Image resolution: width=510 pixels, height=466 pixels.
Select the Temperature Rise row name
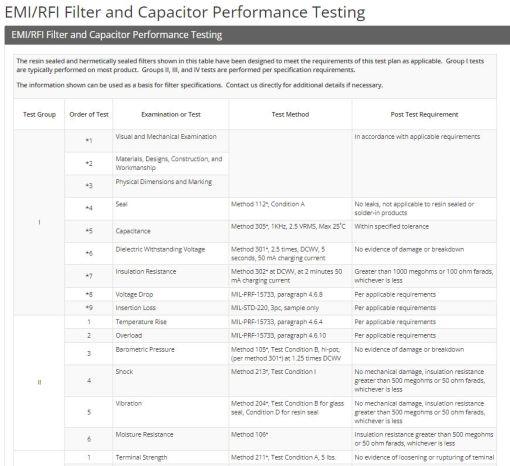[x=141, y=322]
